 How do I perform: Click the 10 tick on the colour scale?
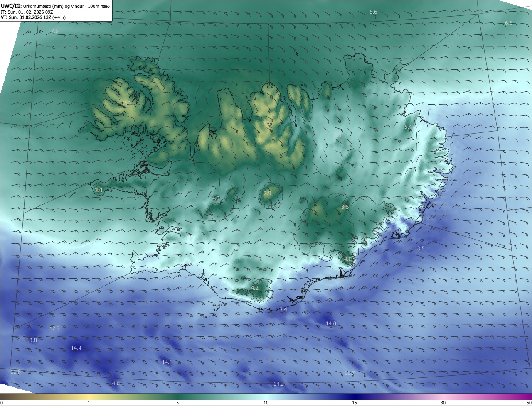[266, 403]
